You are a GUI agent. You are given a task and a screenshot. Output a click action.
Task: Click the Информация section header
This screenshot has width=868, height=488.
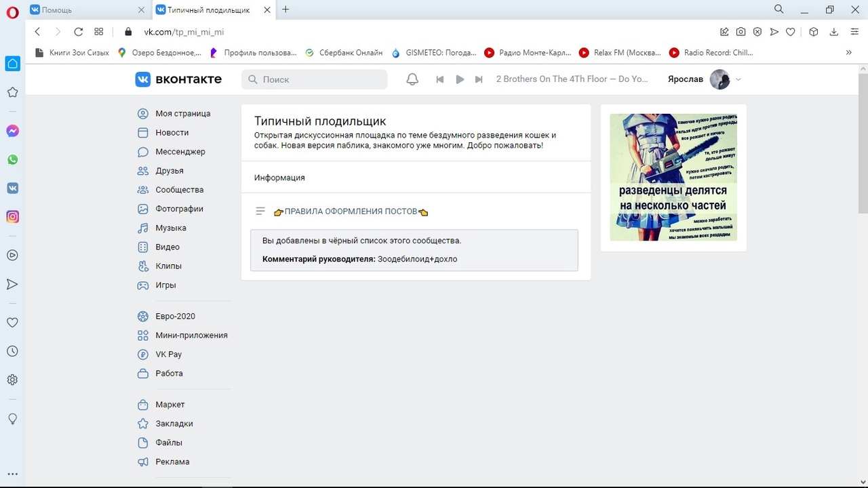coord(279,178)
